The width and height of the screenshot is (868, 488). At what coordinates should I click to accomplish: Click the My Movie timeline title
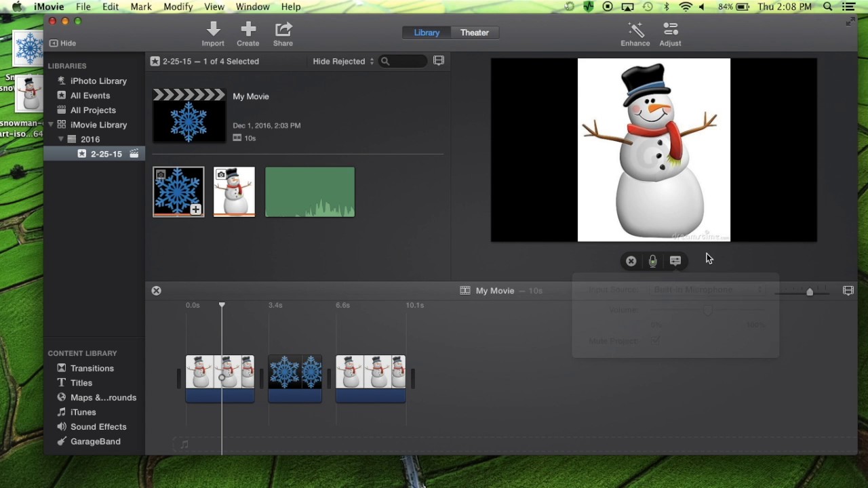click(495, 291)
